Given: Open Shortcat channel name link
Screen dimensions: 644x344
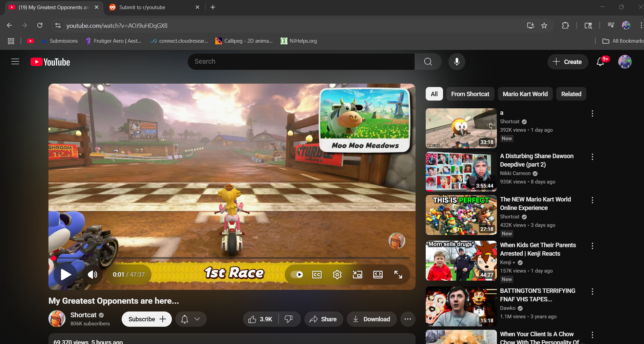Looking at the screenshot, I should click(83, 315).
